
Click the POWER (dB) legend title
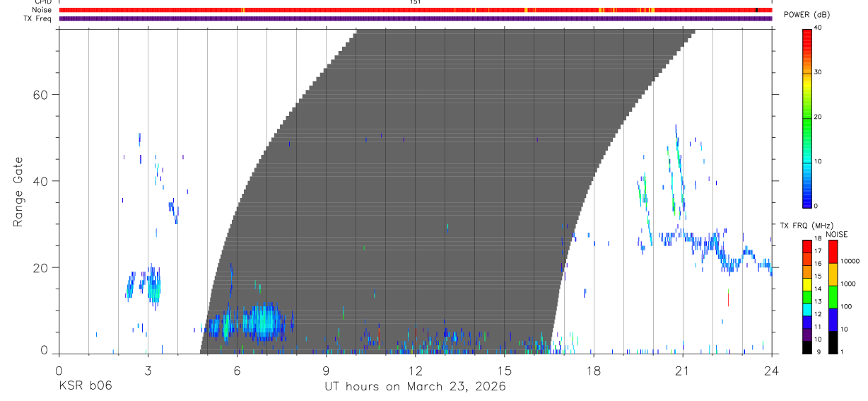807,15
